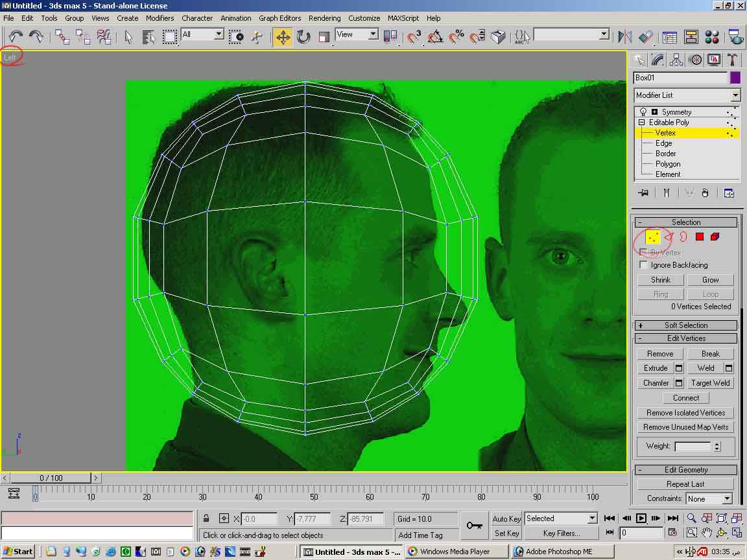Toggle the Auto Key animation mode
This screenshot has height=560, width=747.
pos(506,519)
